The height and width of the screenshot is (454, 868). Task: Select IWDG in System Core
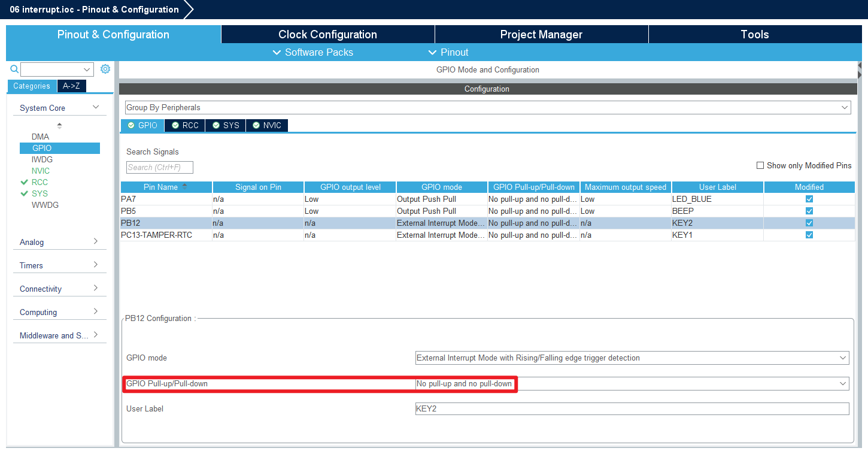click(42, 159)
